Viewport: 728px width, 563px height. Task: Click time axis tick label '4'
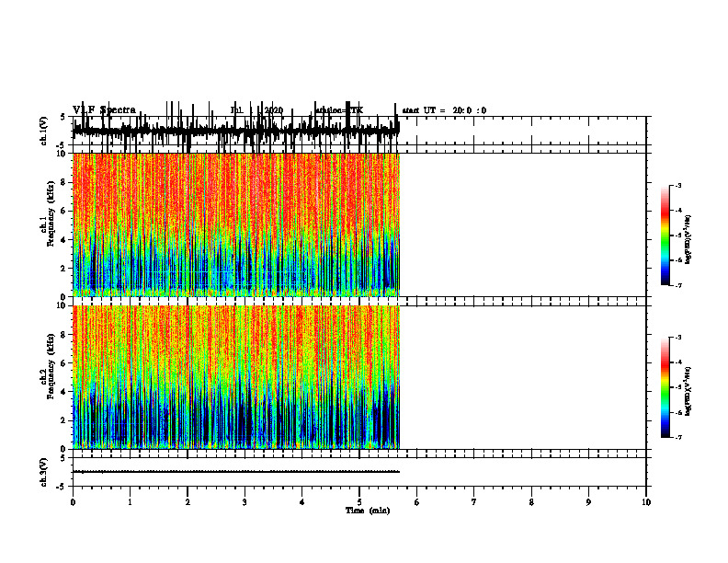301,502
